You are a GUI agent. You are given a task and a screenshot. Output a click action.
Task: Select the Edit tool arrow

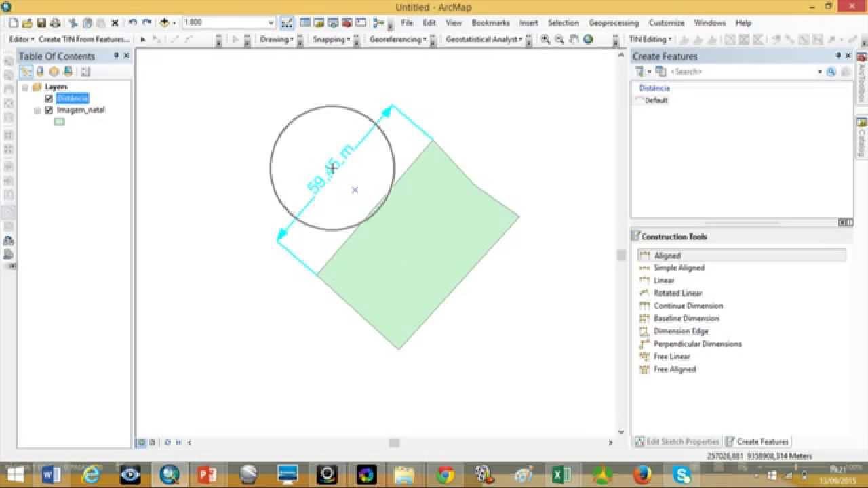(x=143, y=39)
